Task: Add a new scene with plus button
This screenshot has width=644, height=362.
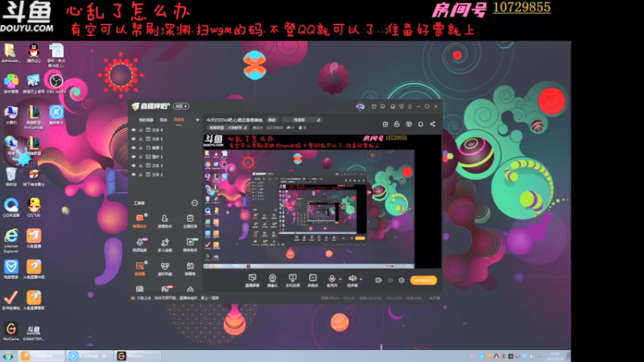Action: click(x=197, y=120)
